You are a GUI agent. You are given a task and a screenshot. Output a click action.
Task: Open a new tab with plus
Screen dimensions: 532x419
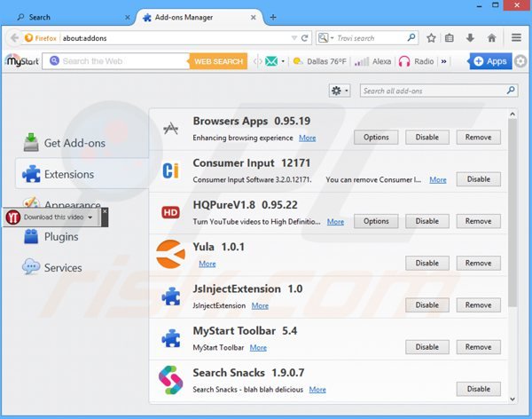[273, 18]
